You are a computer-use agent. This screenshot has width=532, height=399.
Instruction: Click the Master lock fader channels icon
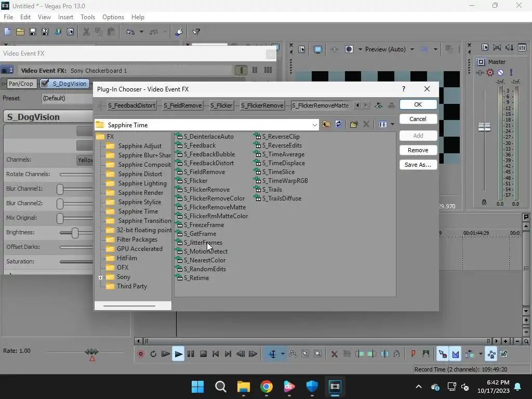point(484,202)
